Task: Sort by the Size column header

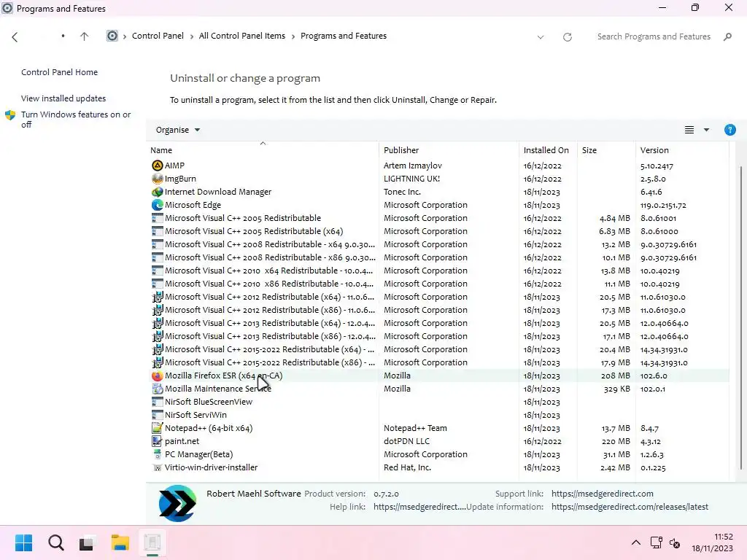Action: tap(606, 150)
